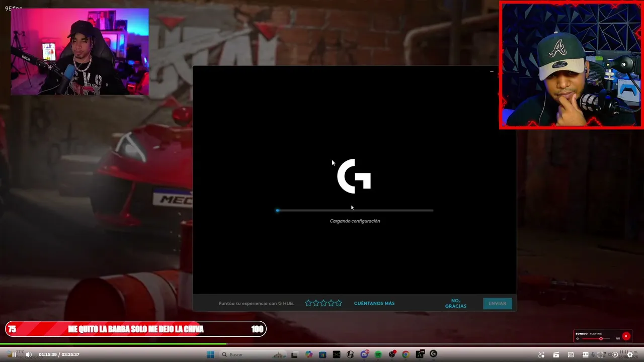Minimize the G HUB window
The image size is (644, 362).
click(x=492, y=71)
